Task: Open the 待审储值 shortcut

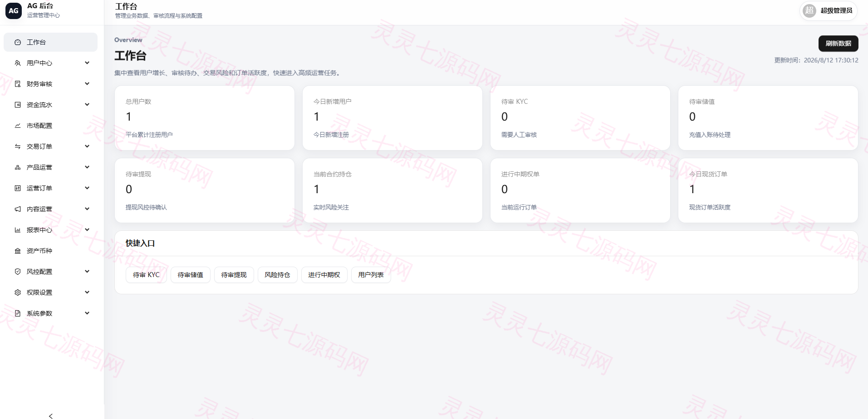Action: pos(191,275)
